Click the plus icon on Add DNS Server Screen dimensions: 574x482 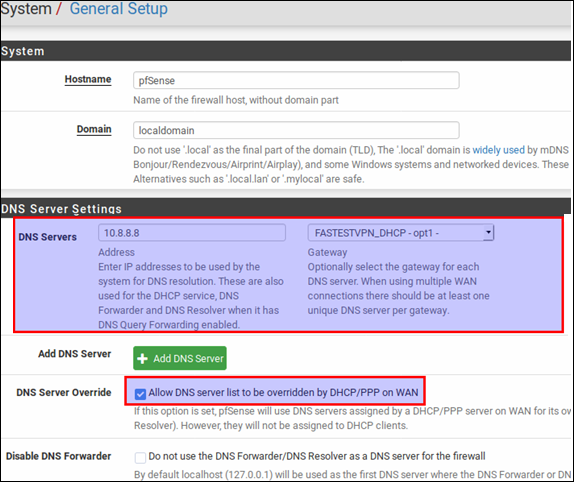coord(142,359)
